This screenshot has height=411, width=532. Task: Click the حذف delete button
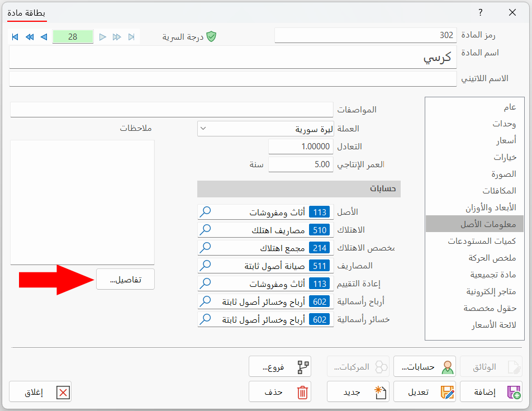[279, 391]
